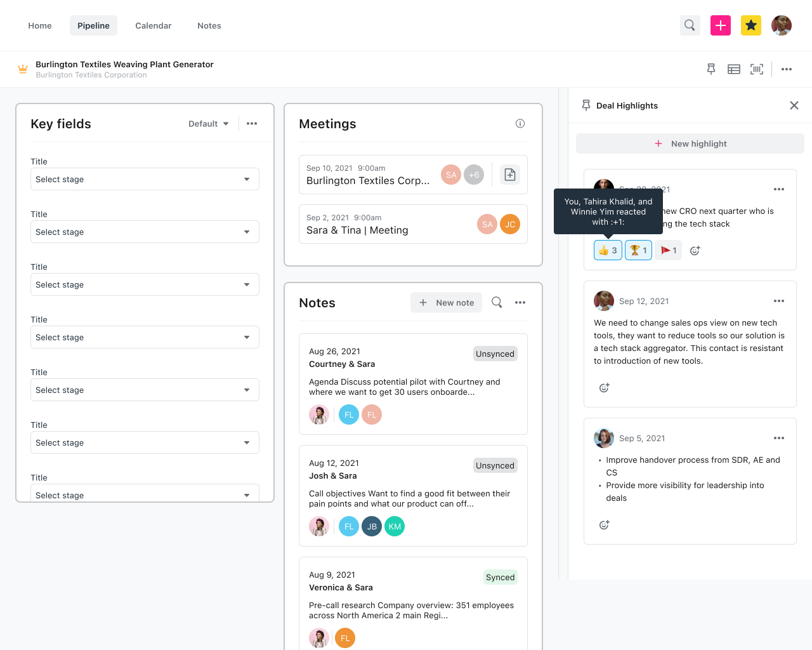Viewport: 812px width, 650px height.
Task: Open options for Sep 12, 2021 highlight
Action: (x=779, y=301)
